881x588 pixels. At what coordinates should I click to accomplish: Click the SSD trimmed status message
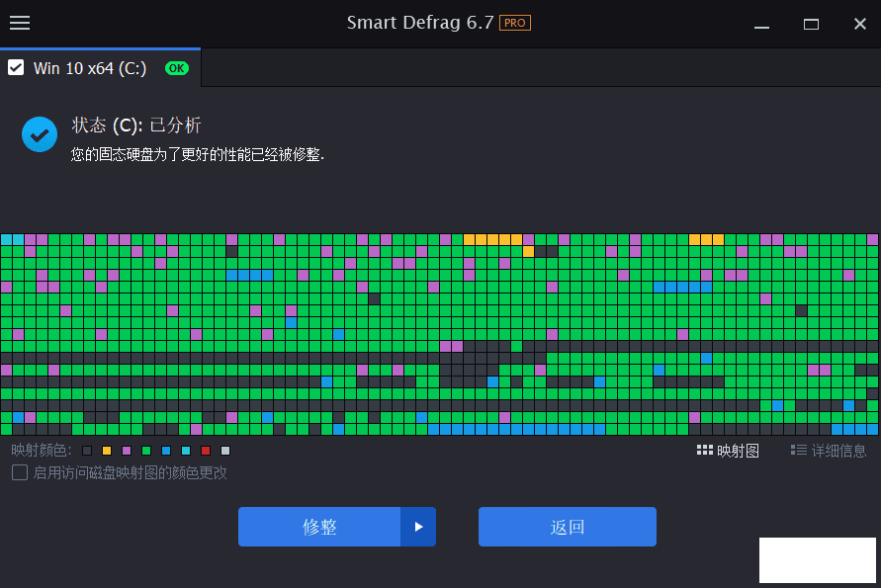pyautogui.click(x=198, y=154)
